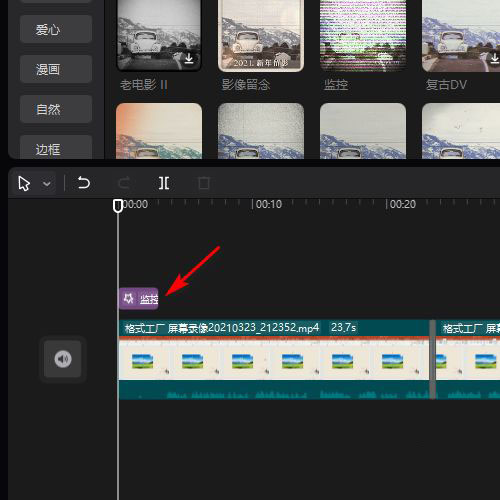
Task: Select the 影像留念 effect thumbnail
Action: [x=261, y=35]
